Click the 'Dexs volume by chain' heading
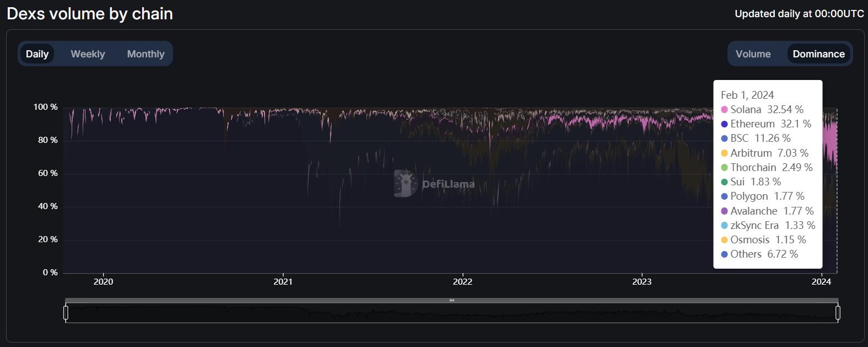868x347 pixels. click(x=90, y=14)
